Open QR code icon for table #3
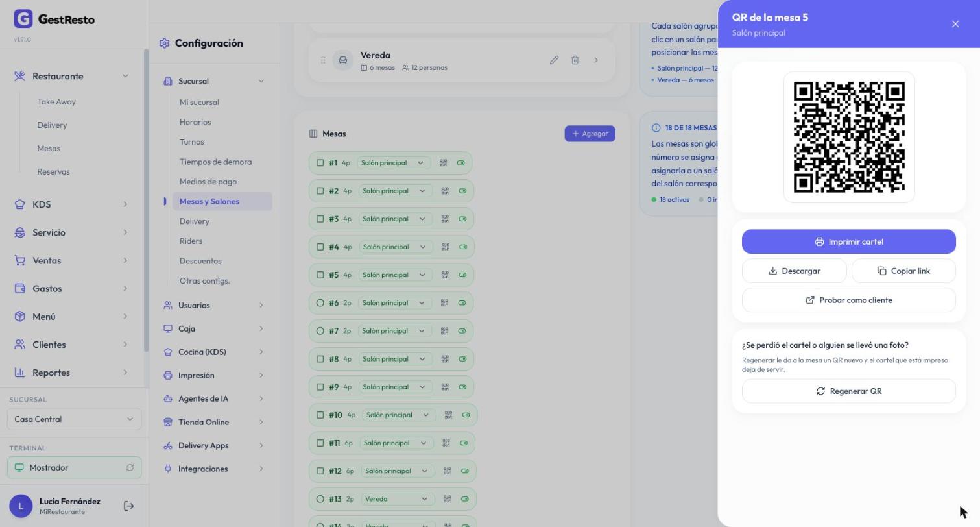The height and width of the screenshot is (527, 980). point(445,219)
